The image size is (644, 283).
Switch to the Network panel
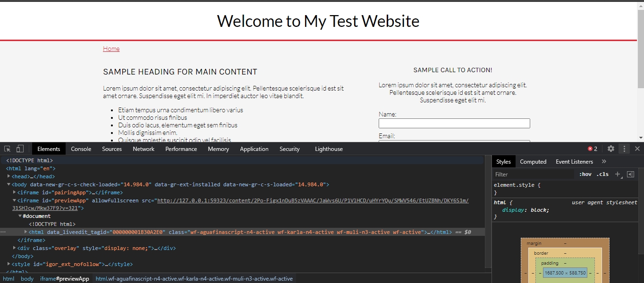click(143, 149)
